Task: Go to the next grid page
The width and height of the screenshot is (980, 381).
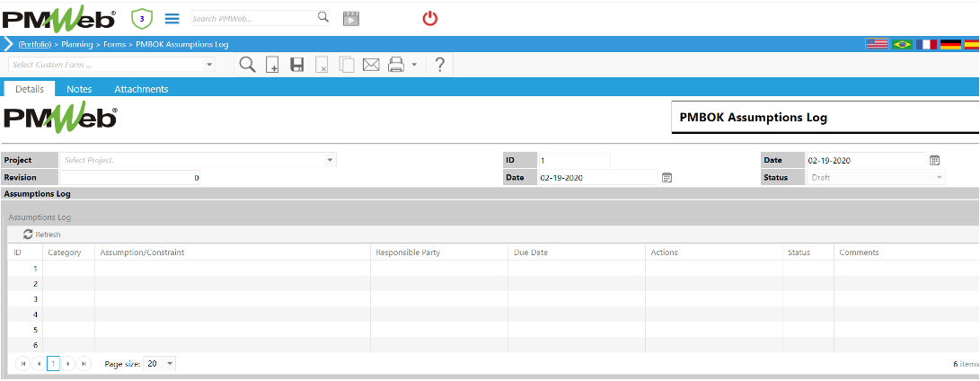Action: click(68, 364)
